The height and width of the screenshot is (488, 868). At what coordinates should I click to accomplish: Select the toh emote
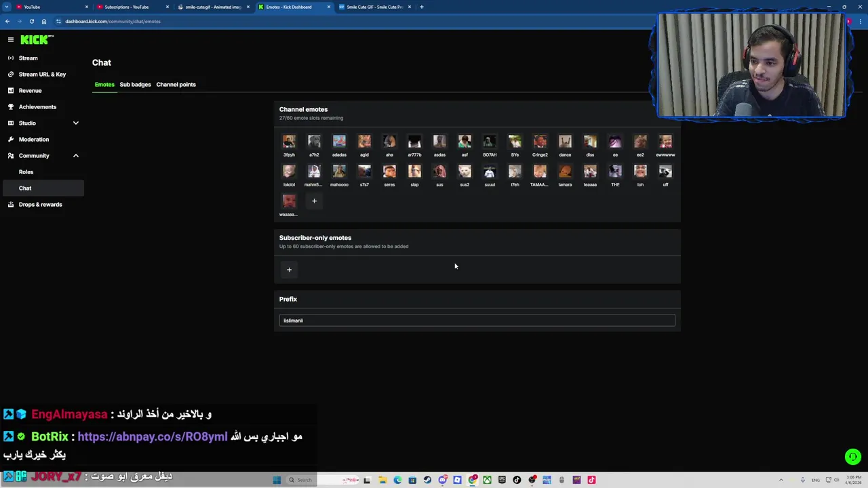point(640,171)
